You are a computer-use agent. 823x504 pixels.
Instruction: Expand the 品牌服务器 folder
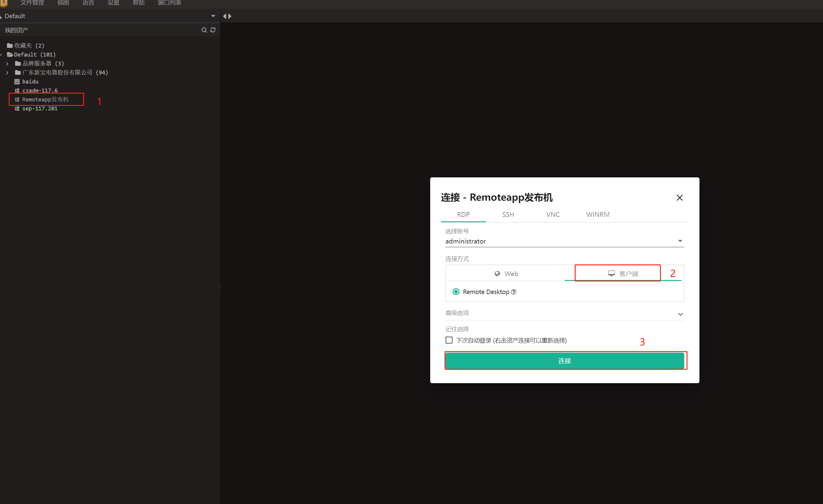coord(7,63)
